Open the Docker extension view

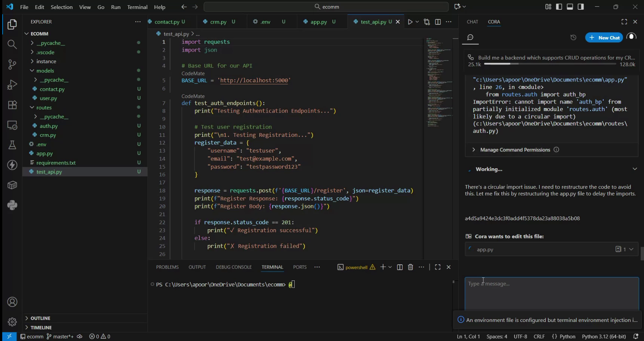[12, 185]
